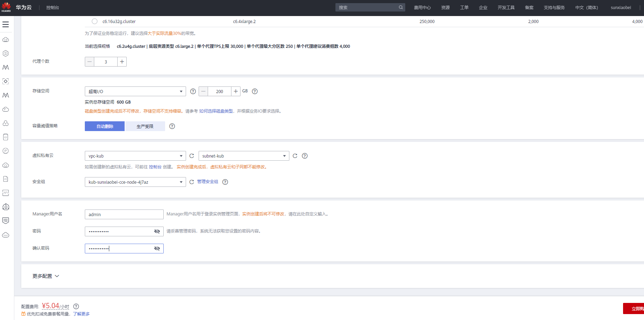
Task: Open the 支持与服务 menu
Action: [x=554, y=7]
